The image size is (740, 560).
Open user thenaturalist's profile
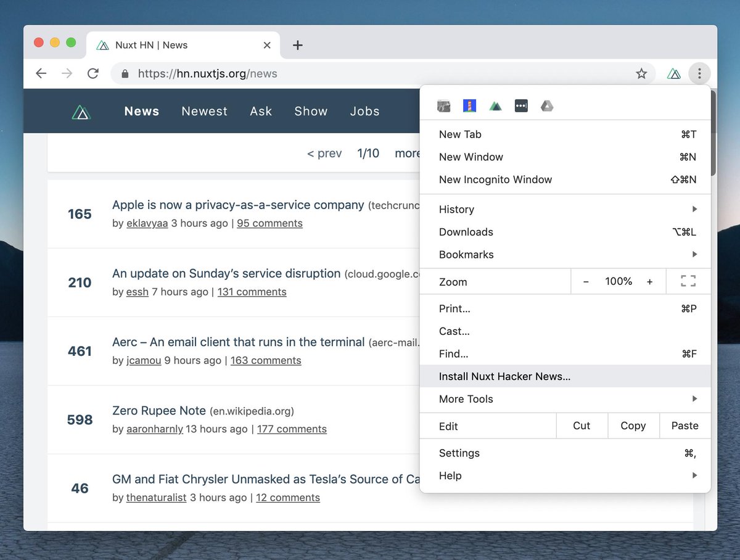pos(157,497)
